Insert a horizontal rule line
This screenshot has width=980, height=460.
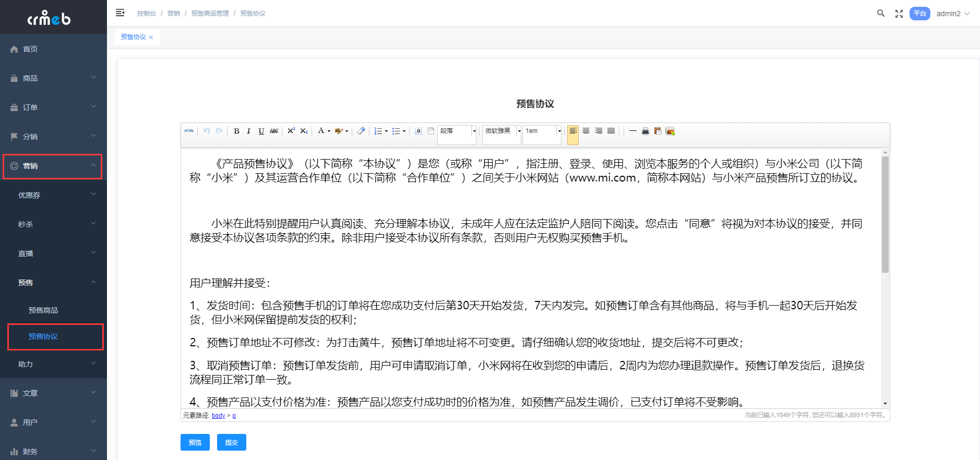(x=633, y=131)
